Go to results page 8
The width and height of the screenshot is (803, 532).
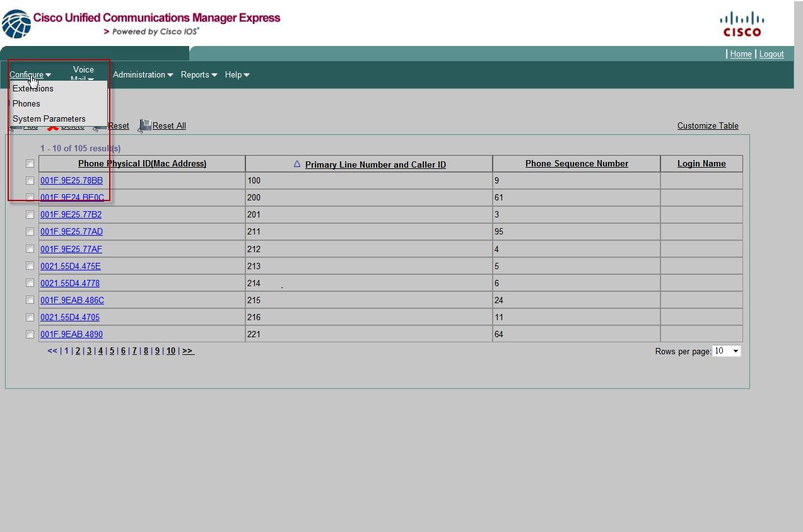(146, 351)
